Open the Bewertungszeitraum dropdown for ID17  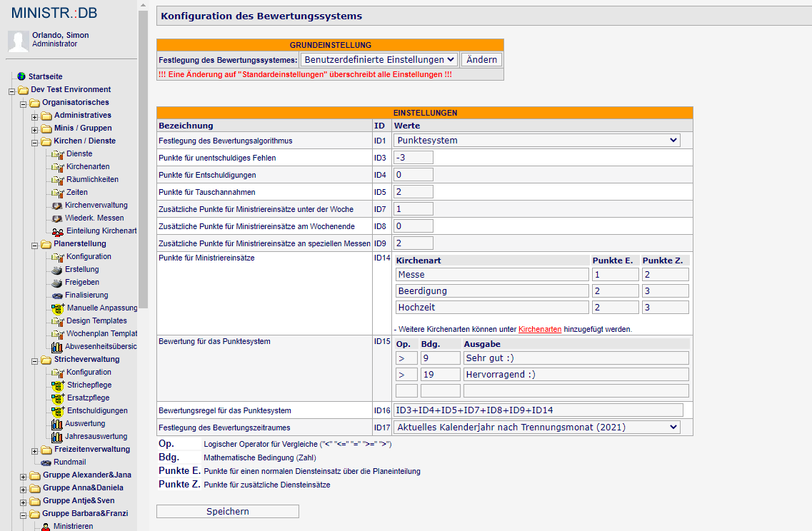pos(537,427)
